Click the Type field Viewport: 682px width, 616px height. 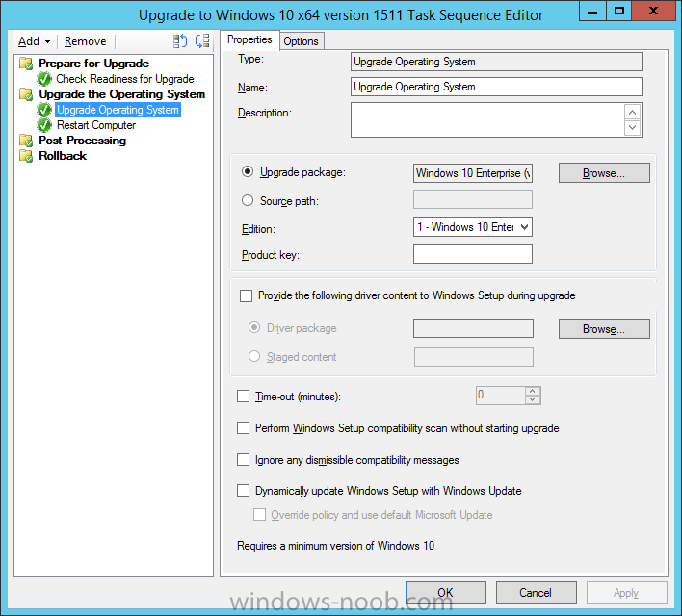point(496,62)
